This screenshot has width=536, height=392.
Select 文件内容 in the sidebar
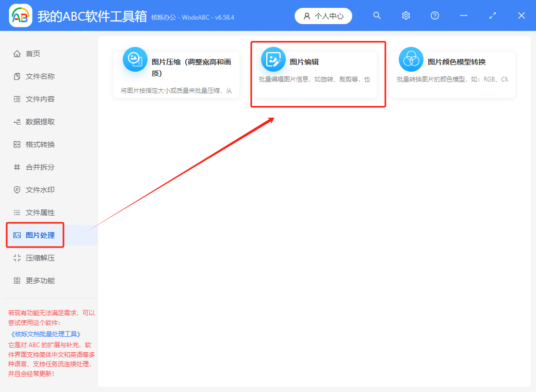[36, 99]
